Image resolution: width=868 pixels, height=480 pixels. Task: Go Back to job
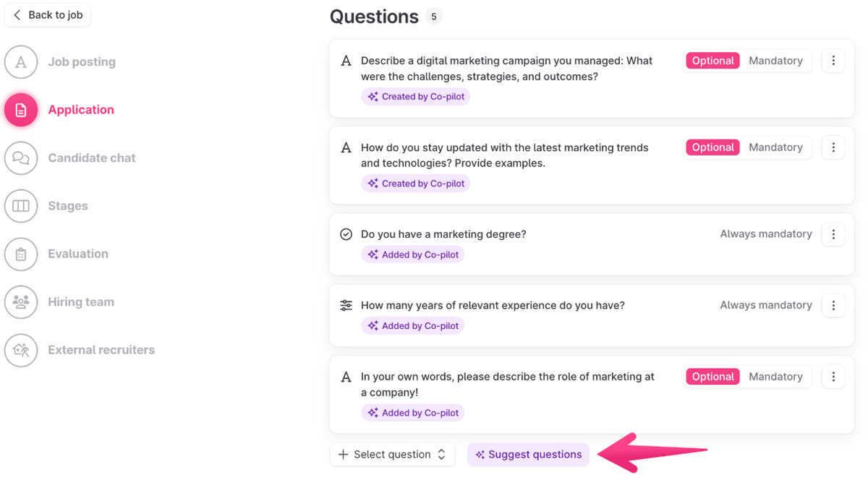48,15
